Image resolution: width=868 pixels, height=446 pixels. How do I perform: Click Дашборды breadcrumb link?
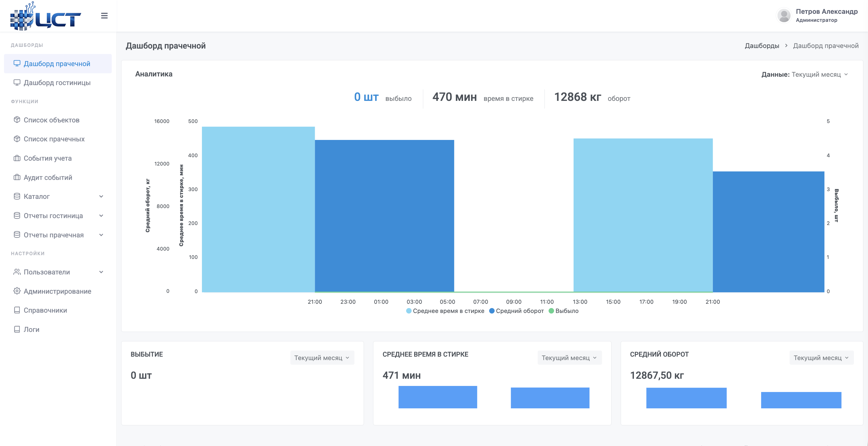[x=761, y=45]
